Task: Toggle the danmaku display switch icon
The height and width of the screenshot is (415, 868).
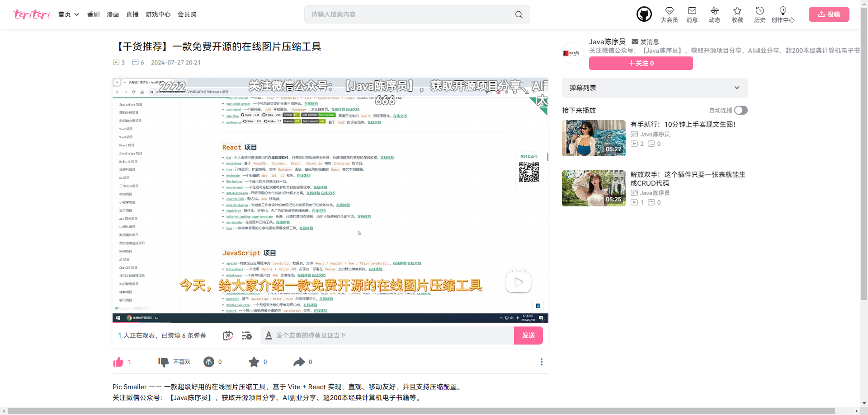Action: click(x=228, y=336)
